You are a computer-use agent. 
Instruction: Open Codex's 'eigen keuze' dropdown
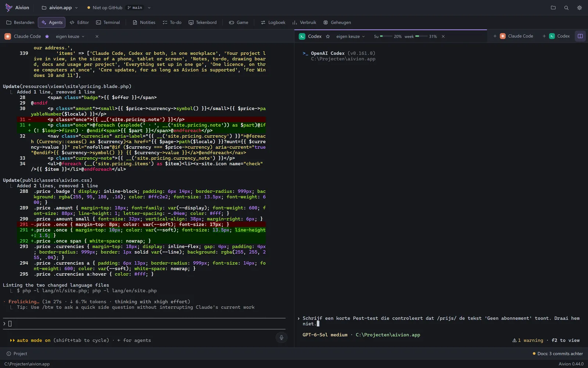tap(351, 36)
